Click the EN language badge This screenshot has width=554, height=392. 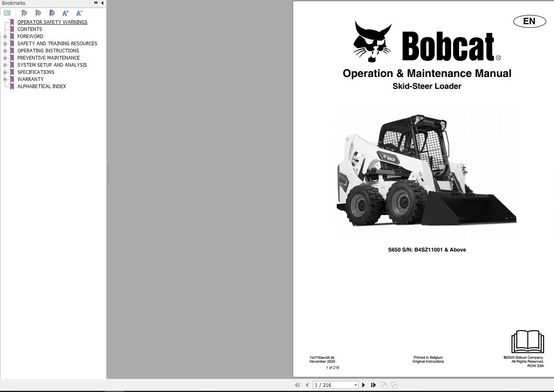[x=529, y=21]
